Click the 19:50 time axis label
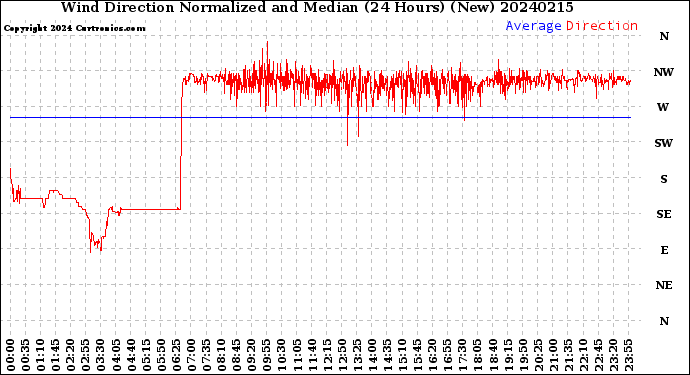 click(x=523, y=355)
